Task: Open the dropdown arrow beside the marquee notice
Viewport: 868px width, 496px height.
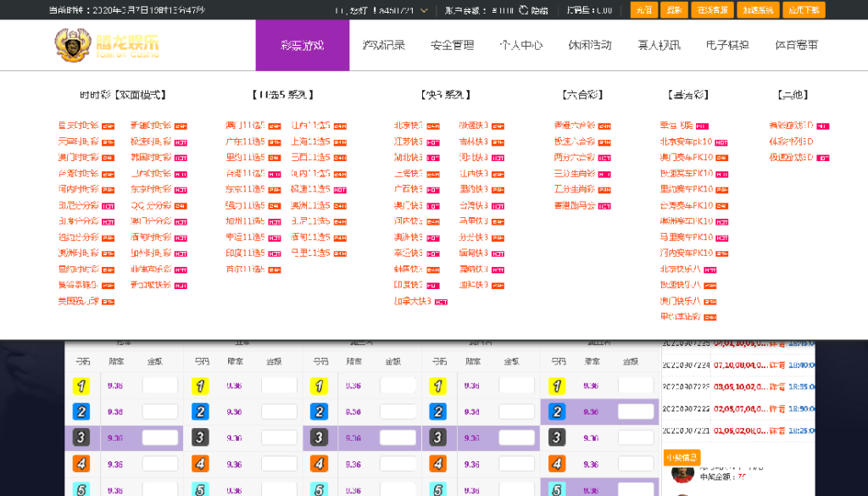Action: (424, 12)
